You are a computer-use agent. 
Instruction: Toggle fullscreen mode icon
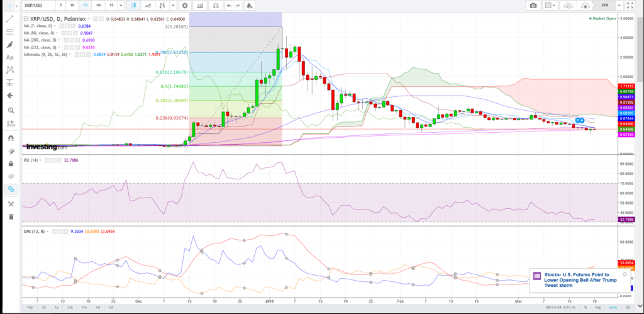pos(630,5)
